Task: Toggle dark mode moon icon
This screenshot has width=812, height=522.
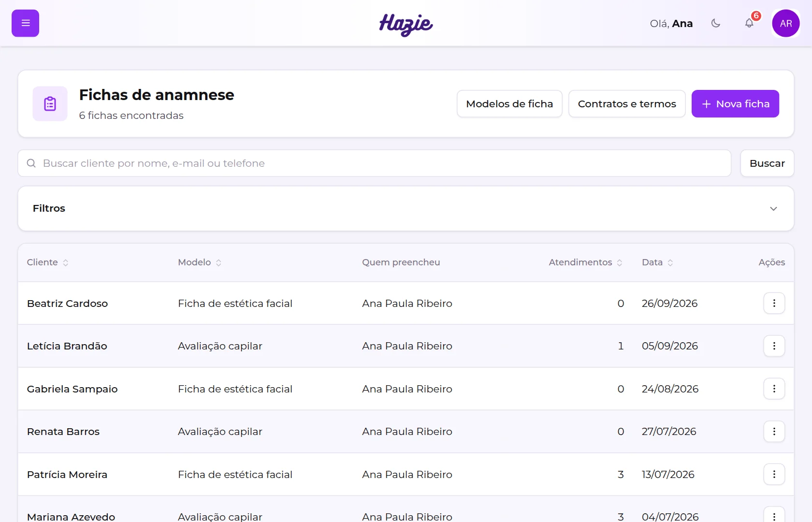Action: [x=716, y=23]
